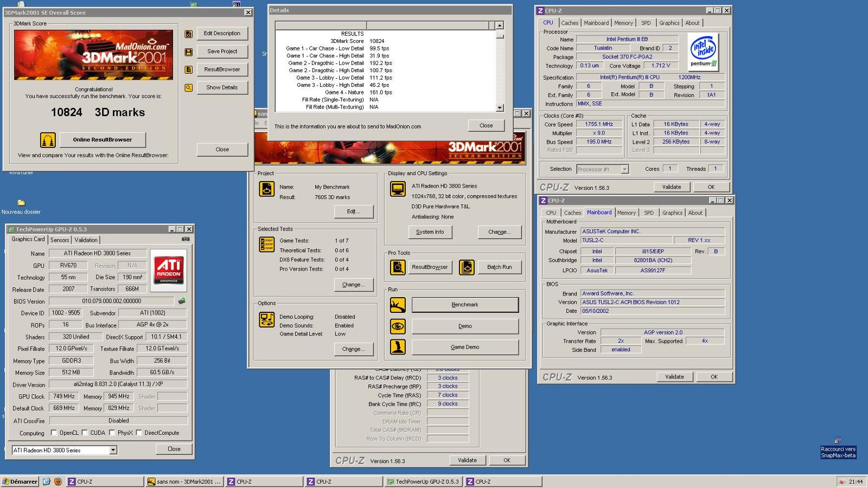This screenshot has width=868, height=488.
Task: Click the BIOS save chip icon in GPU-Z
Action: [x=182, y=301]
